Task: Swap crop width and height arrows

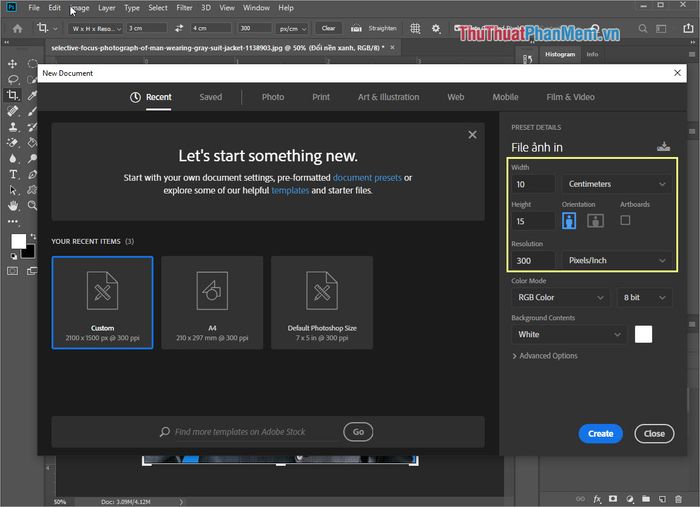Action: tap(179, 28)
